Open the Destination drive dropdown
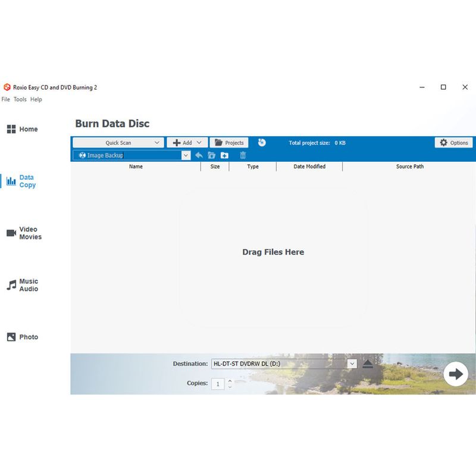This screenshot has height=476, width=476. 352,364
